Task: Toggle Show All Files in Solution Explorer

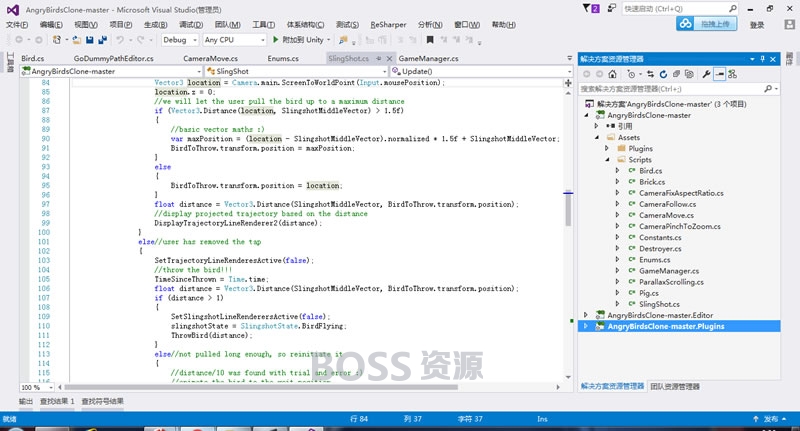Action: click(x=689, y=74)
